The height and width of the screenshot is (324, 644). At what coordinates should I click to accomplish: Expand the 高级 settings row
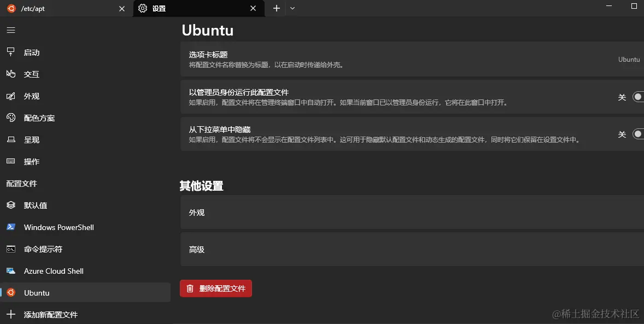(412, 249)
